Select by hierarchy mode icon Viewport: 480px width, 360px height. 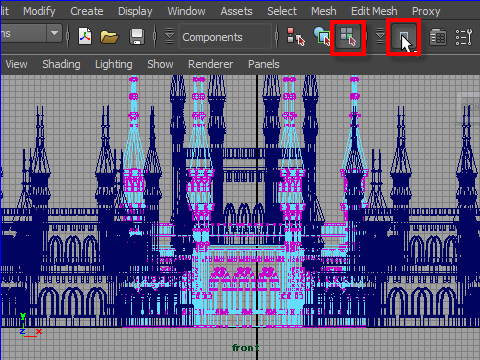(x=296, y=36)
